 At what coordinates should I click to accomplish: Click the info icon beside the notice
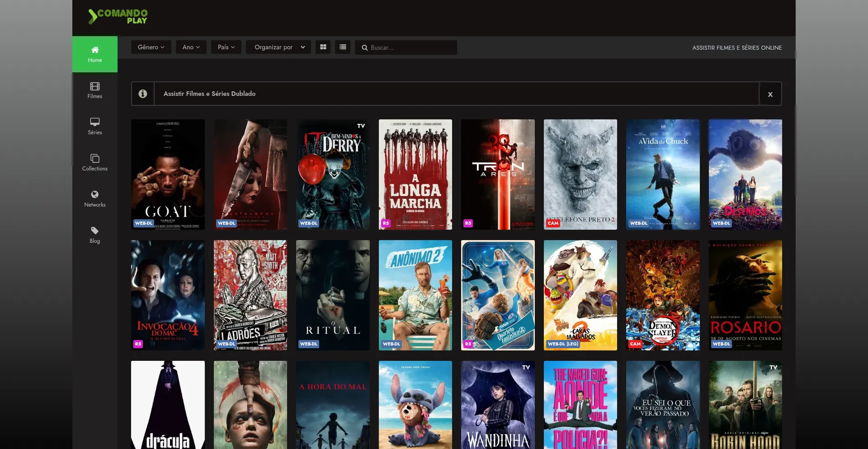coord(143,94)
